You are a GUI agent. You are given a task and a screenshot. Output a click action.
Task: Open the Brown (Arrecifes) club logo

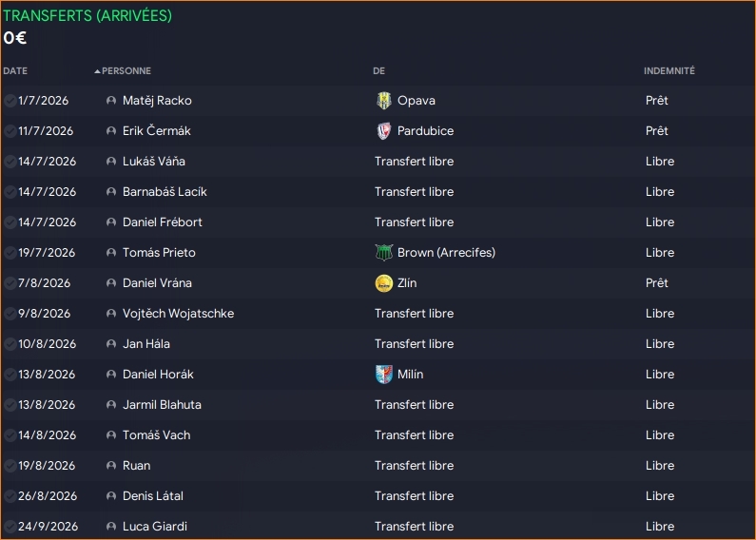[384, 253]
